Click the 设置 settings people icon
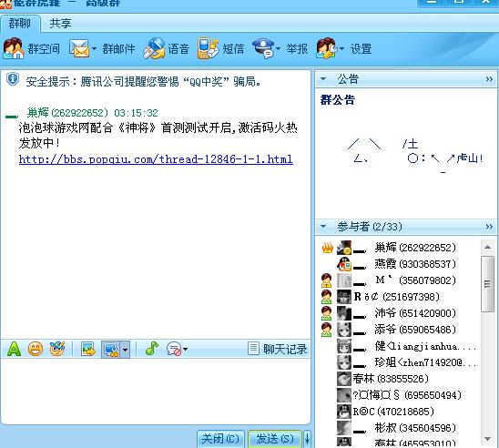The width and height of the screenshot is (499, 448). pos(327,48)
